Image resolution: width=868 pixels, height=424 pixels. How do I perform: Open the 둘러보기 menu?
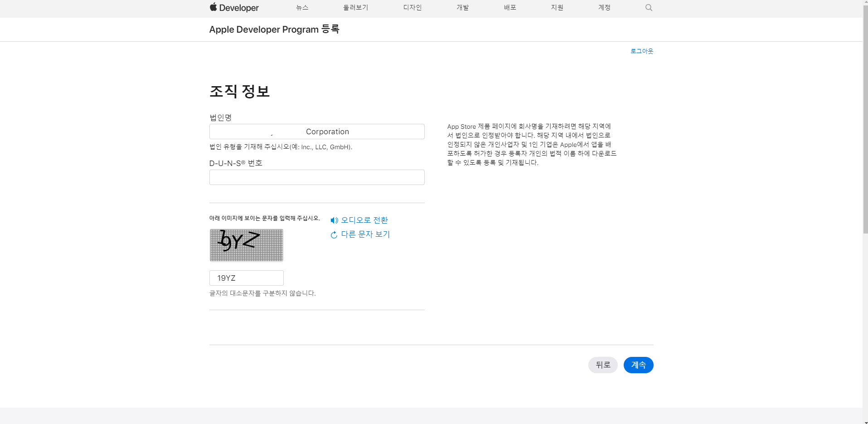click(356, 8)
